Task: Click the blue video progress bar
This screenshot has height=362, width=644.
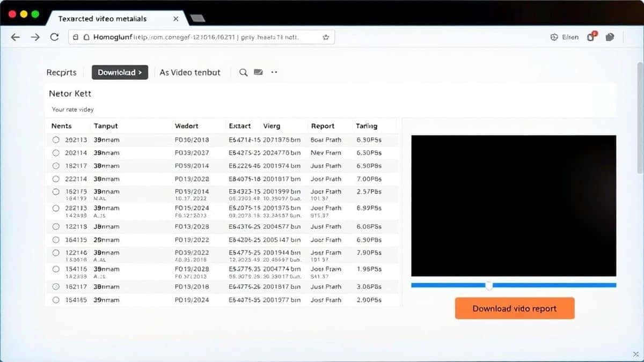Action: click(514, 285)
